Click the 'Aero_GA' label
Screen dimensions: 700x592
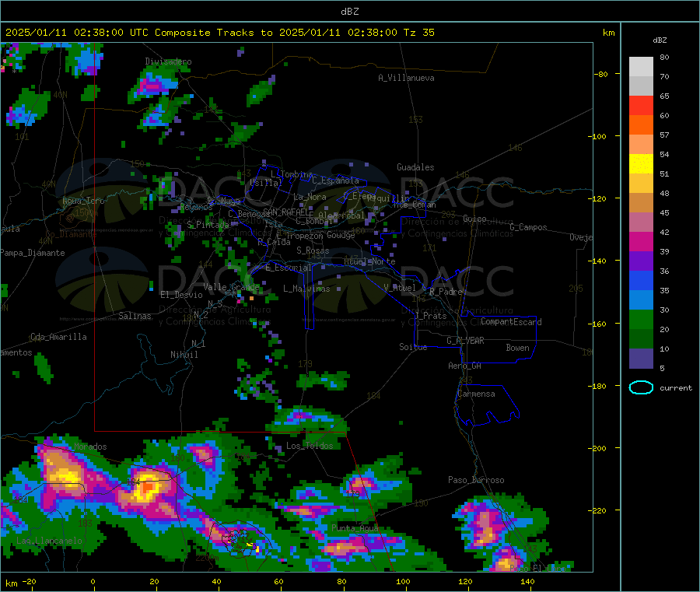[464, 366]
